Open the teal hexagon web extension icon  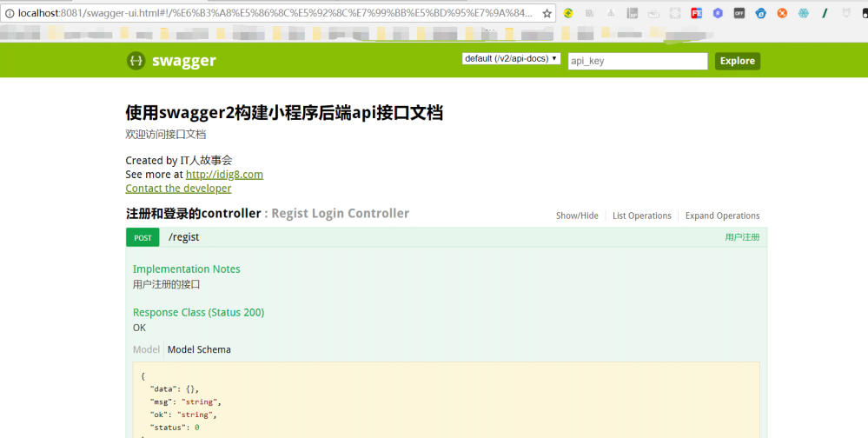803,13
